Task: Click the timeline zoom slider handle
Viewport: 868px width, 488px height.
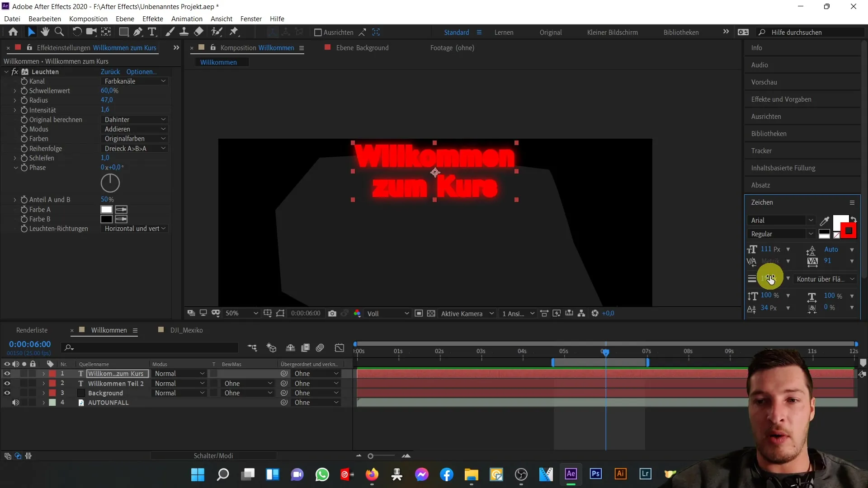Action: coord(370,456)
